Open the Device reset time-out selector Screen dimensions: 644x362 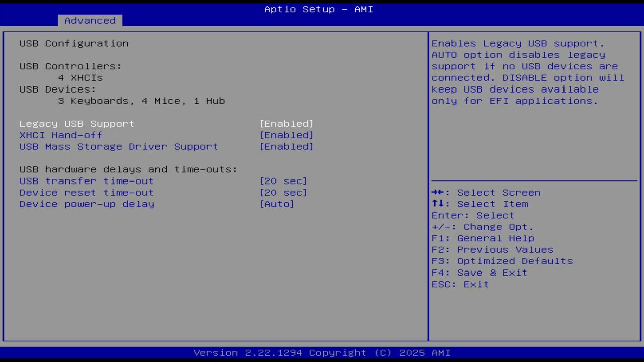pyautogui.click(x=283, y=192)
